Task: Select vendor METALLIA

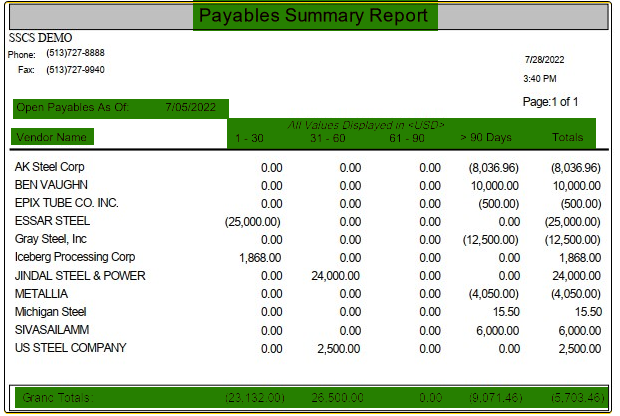Action: click(41, 294)
